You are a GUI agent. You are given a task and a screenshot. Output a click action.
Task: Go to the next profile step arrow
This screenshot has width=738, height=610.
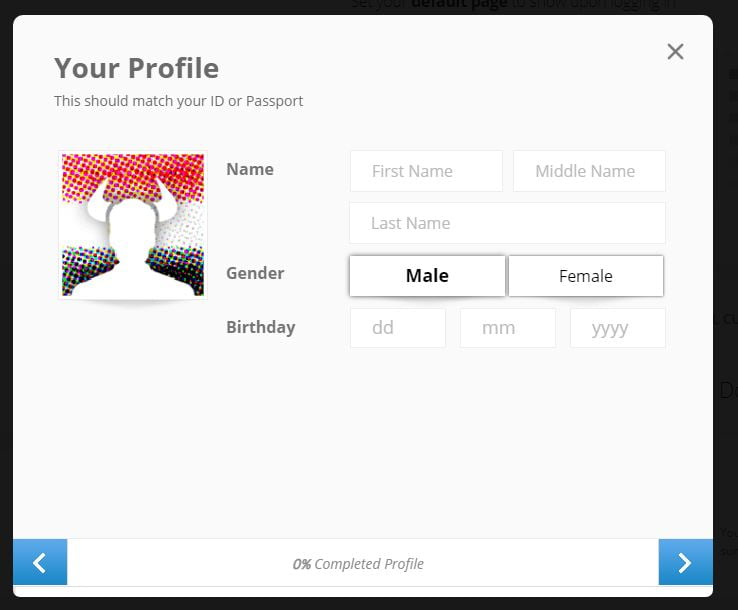[685, 562]
